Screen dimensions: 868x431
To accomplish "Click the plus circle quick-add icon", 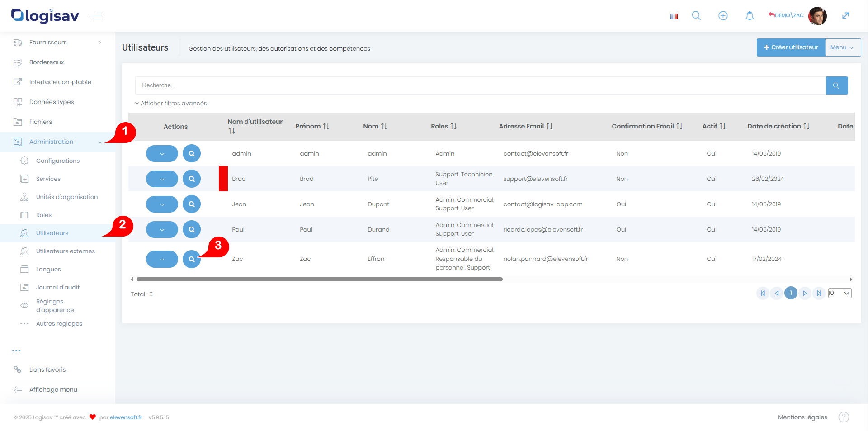I will point(723,16).
